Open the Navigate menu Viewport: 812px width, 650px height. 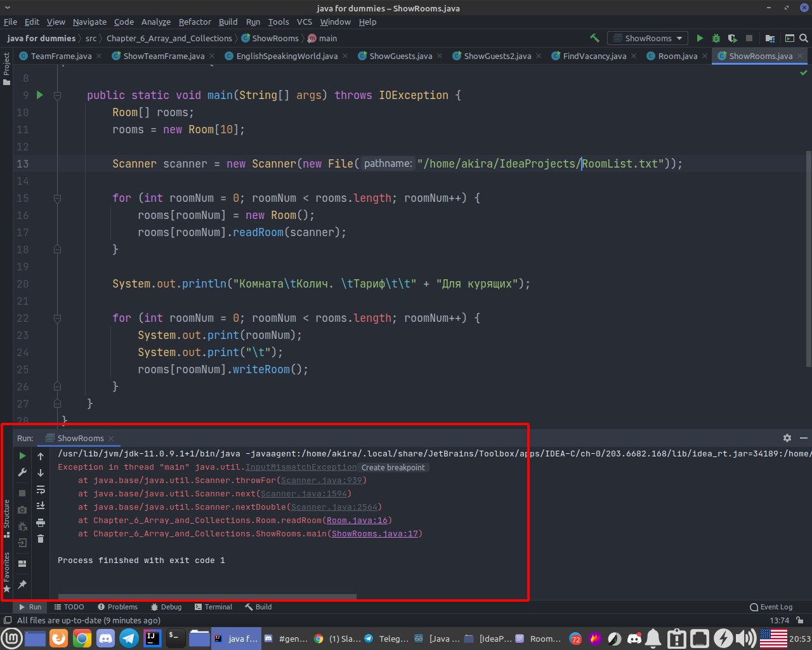pyautogui.click(x=89, y=22)
